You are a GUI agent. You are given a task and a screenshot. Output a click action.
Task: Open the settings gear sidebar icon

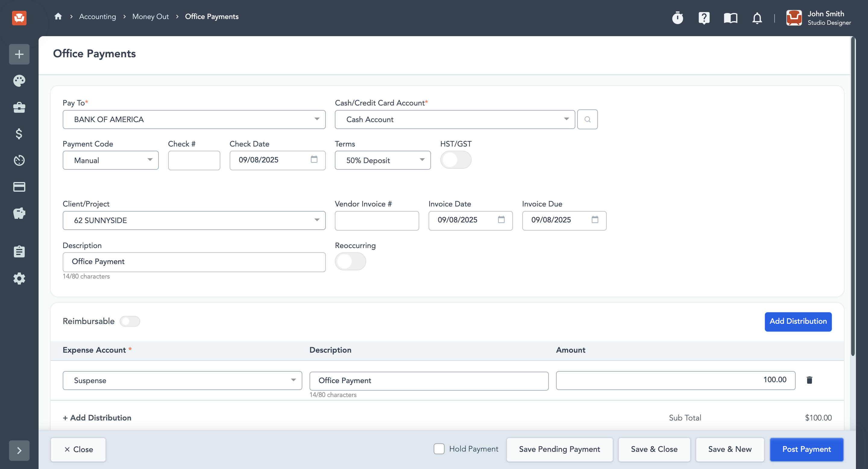coord(19,278)
